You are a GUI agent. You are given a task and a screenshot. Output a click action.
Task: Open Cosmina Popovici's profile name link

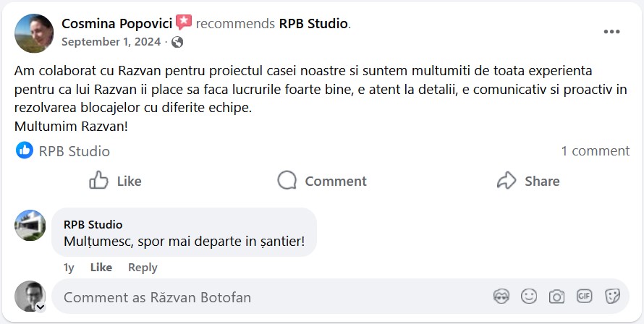pyautogui.click(x=116, y=23)
